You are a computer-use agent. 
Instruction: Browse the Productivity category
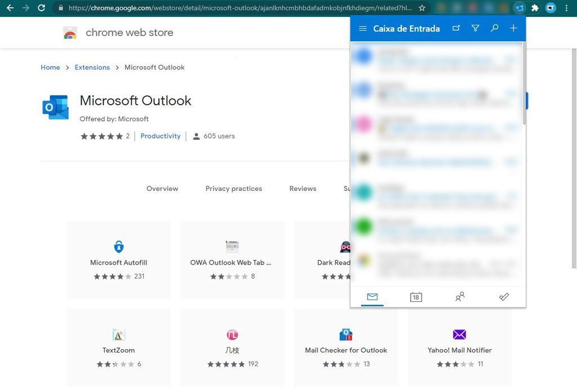coord(161,136)
